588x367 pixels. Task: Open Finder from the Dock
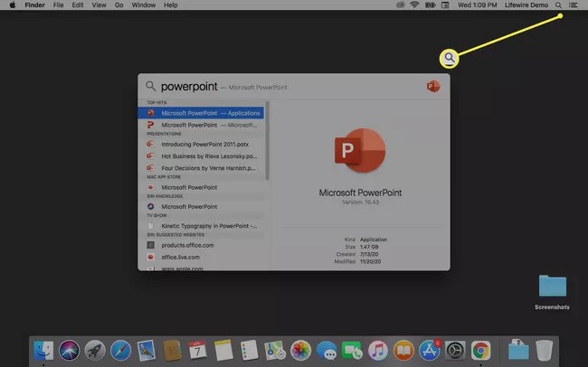(x=43, y=351)
